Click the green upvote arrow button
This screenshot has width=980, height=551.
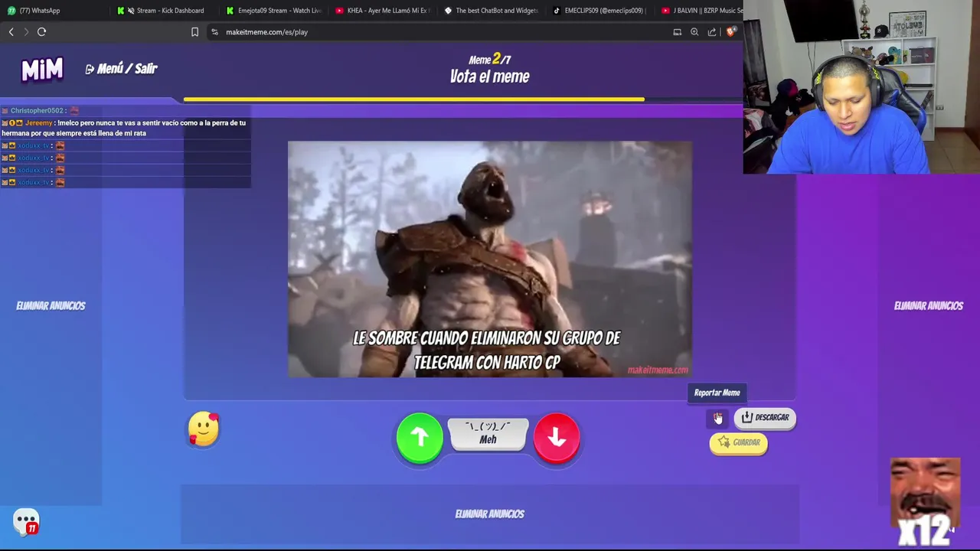[420, 437]
